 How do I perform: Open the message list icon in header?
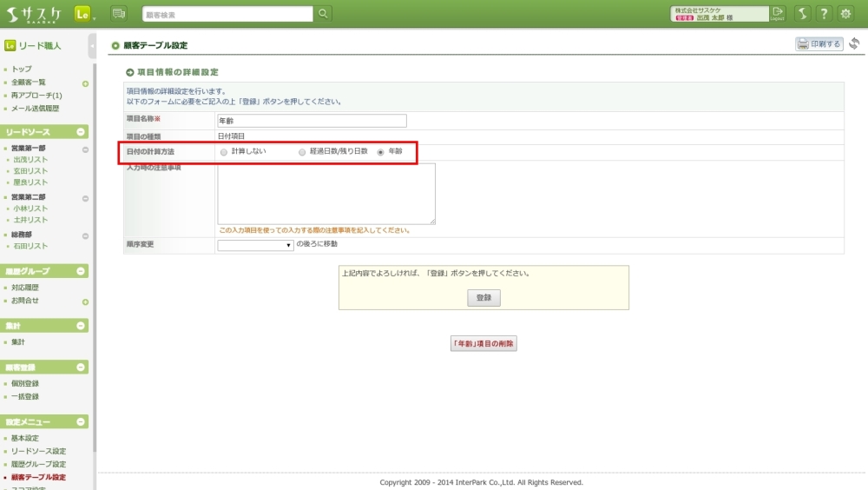click(119, 14)
